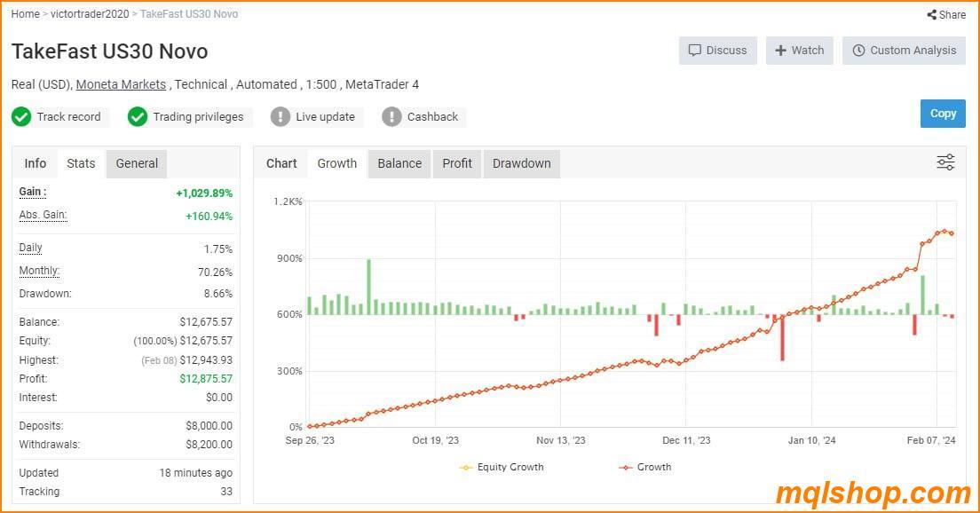Toggle Growth series in chart legend

645,467
